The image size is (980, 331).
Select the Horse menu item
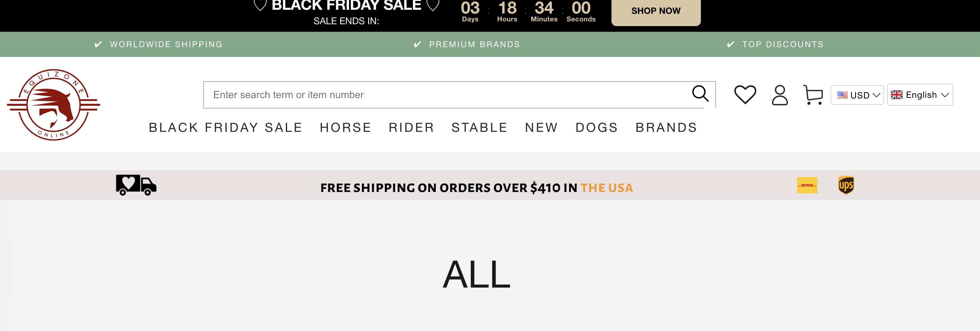tap(346, 127)
